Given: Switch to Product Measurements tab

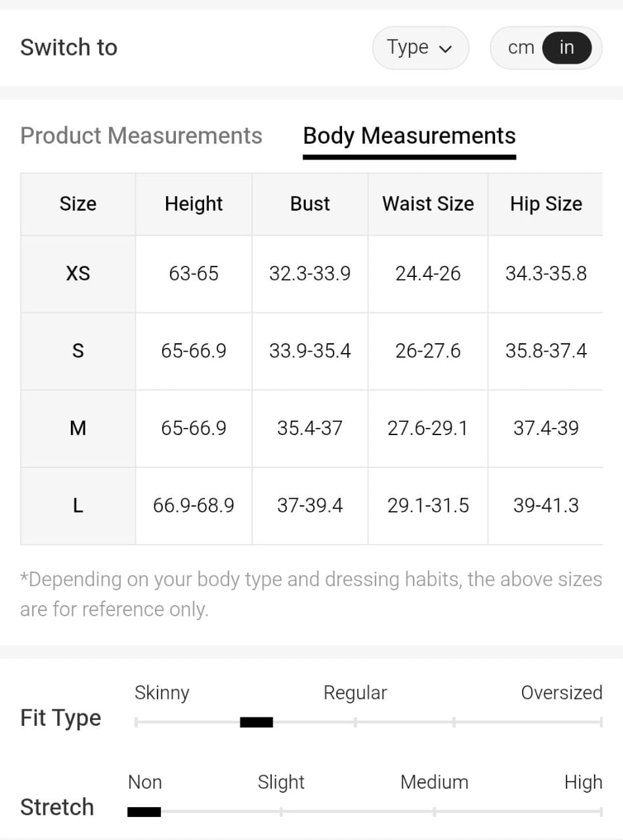Looking at the screenshot, I should point(141,136).
